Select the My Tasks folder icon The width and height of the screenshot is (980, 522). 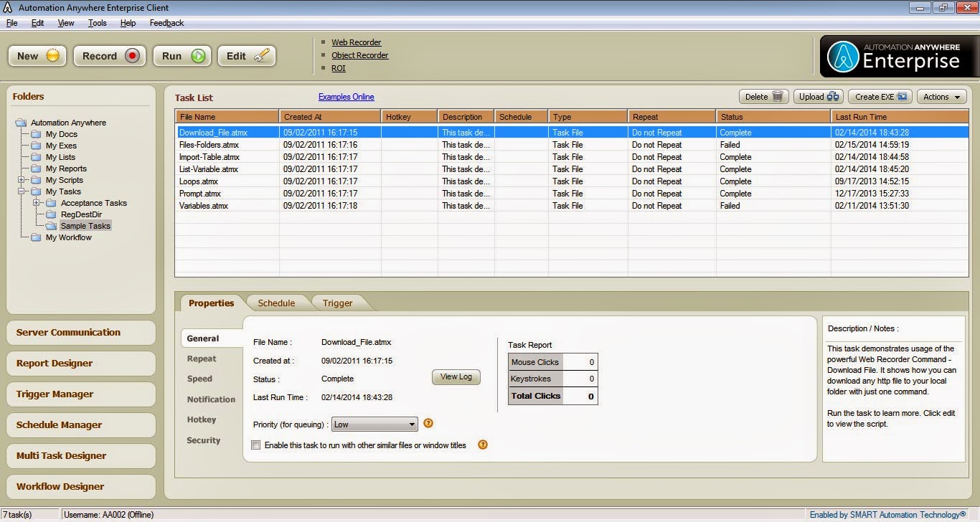[36, 191]
